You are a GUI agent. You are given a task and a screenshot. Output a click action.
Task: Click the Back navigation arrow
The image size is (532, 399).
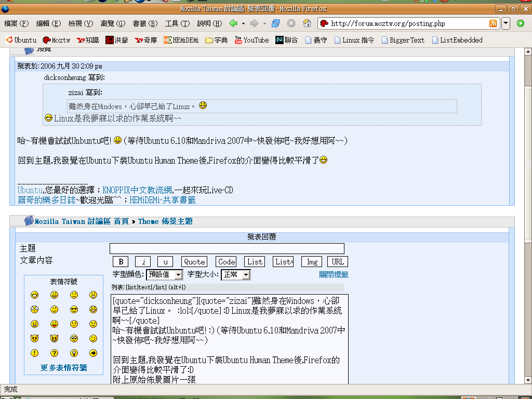tap(233, 23)
